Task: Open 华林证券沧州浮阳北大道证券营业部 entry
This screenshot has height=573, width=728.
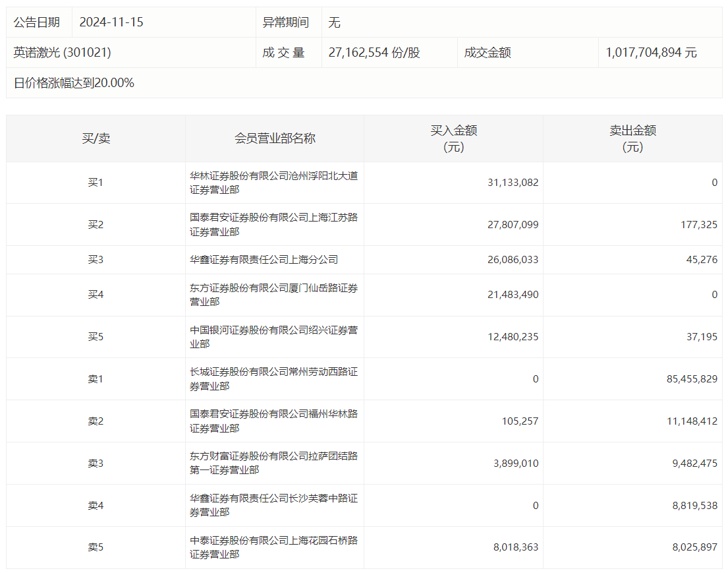Action: point(274,183)
